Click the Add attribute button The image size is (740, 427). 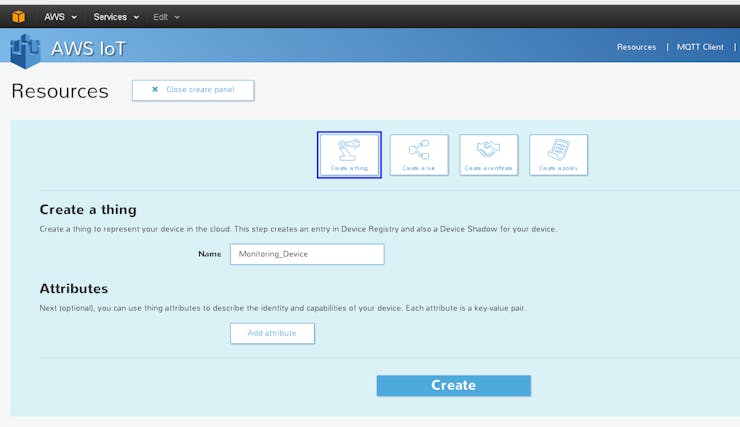[272, 333]
